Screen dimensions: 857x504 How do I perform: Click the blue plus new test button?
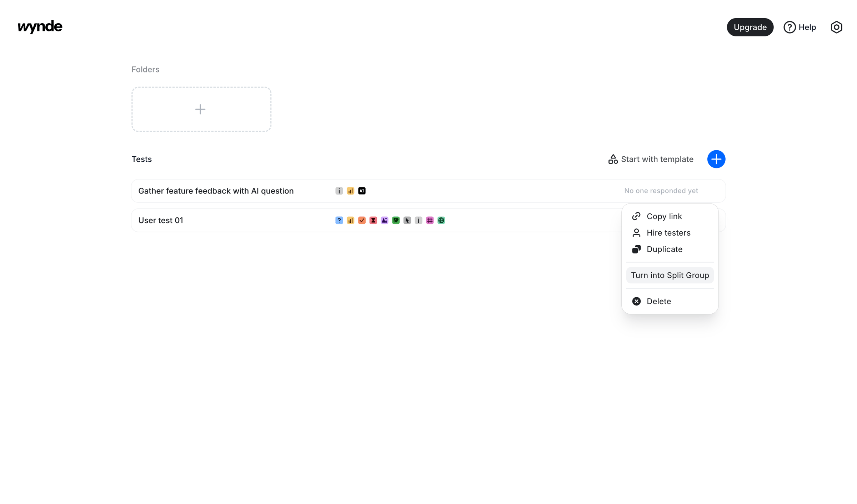pos(716,159)
